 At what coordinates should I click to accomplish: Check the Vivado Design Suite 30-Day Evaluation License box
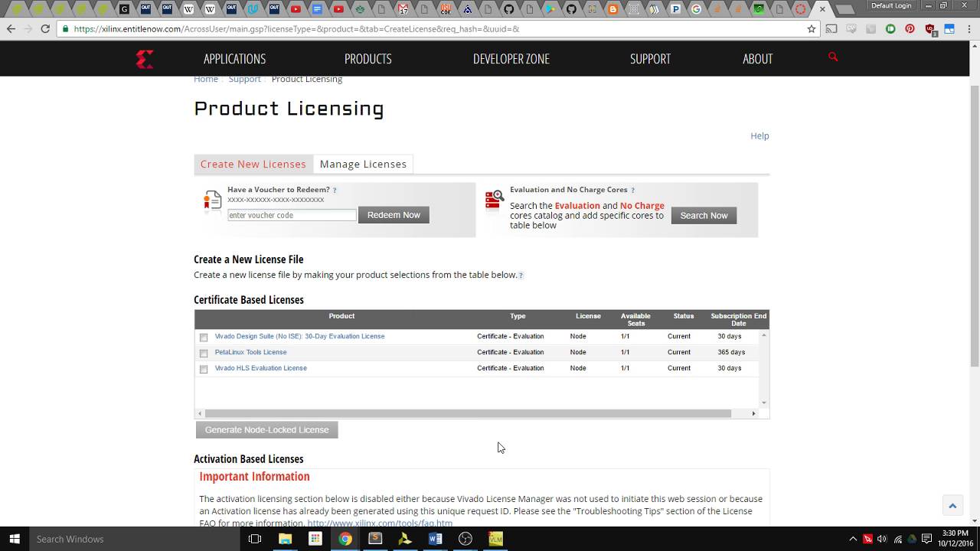pos(204,337)
